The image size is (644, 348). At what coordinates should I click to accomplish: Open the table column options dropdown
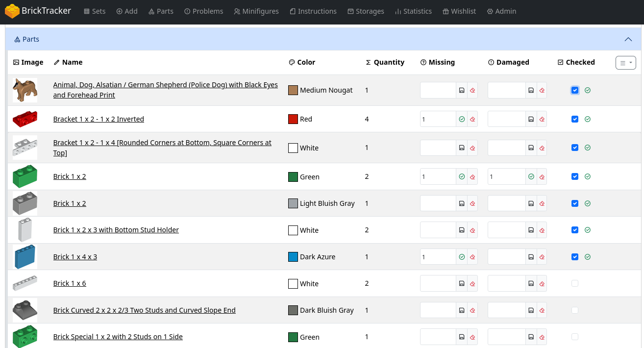[625, 63]
